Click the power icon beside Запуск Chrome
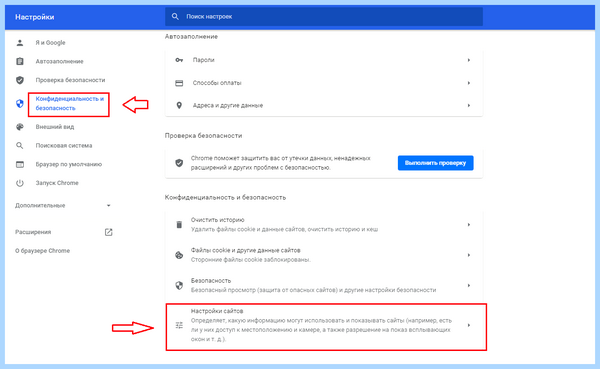600x369 pixels. (20, 183)
